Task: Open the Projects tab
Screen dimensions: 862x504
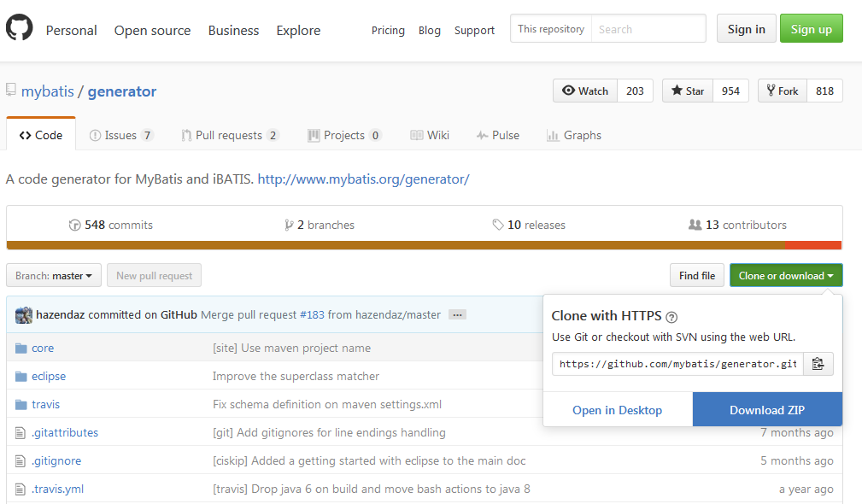Action: pyautogui.click(x=344, y=135)
